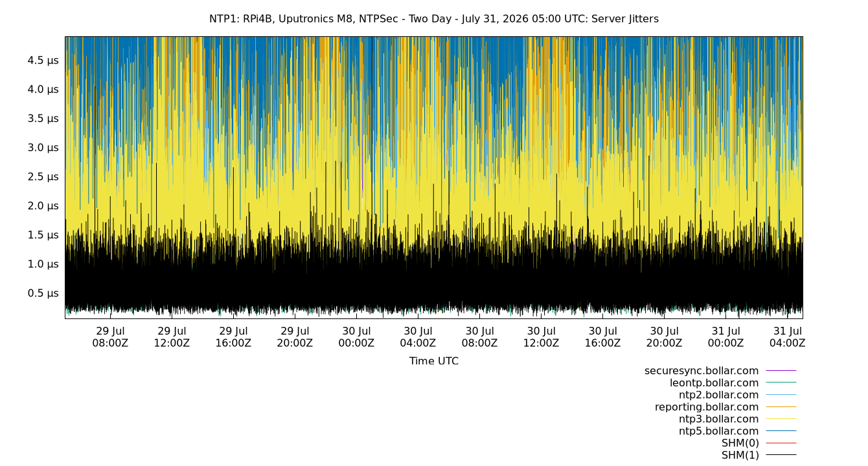Viewport: 868px width, 466px height.
Task: Click red line sample for SHM(0)
Action: pos(781,443)
